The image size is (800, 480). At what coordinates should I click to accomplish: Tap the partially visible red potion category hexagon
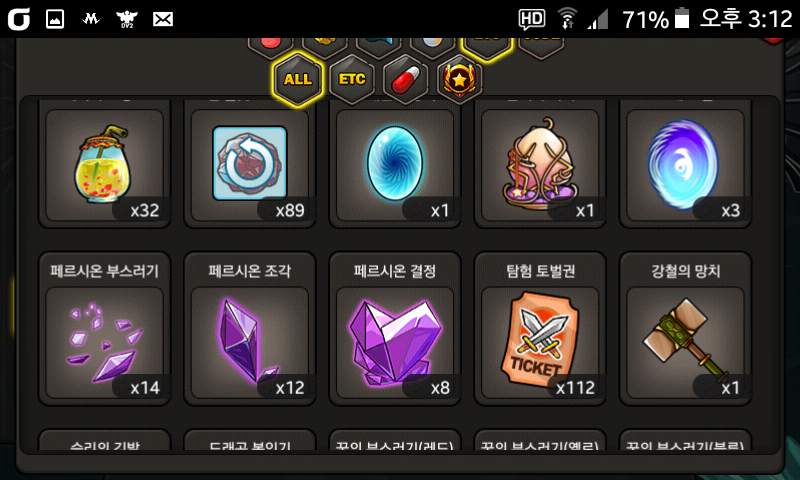(270, 45)
